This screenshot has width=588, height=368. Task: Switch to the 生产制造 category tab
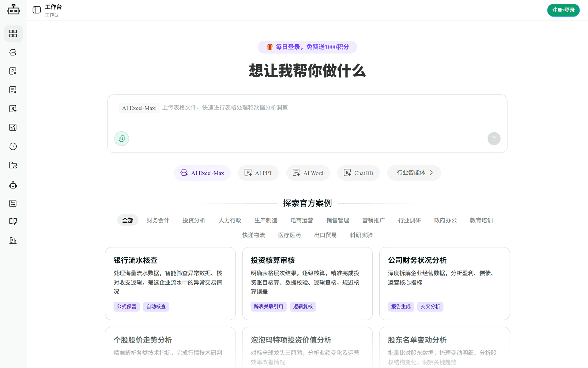pos(266,220)
